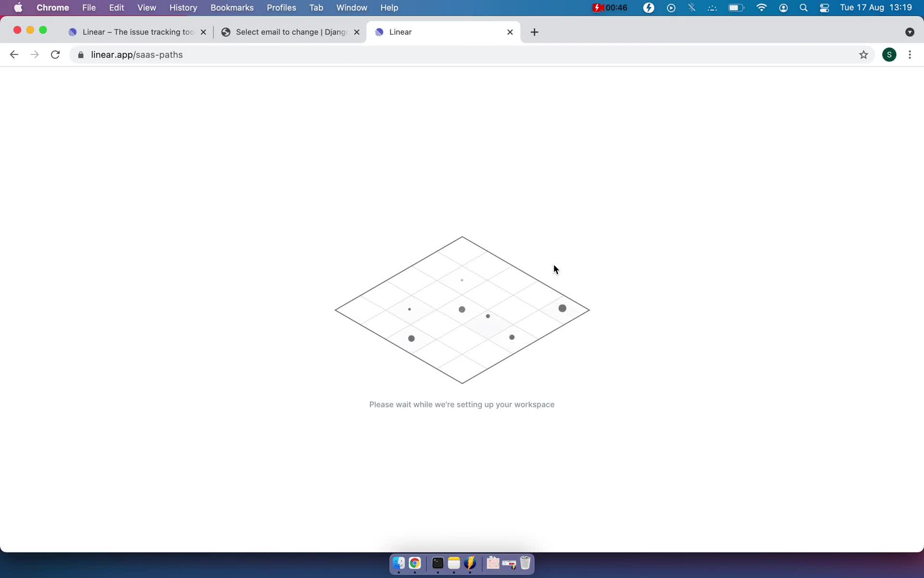924x578 pixels.
Task: Click the Linear tab favicon icon
Action: (x=380, y=31)
